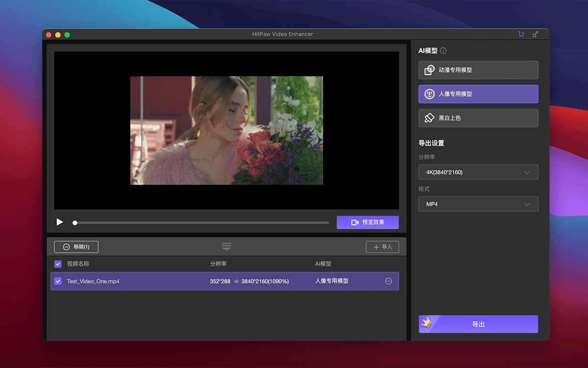The image size is (588, 368).
Task: Select the 人像专用模型 portrait model
Action: pyautogui.click(x=478, y=94)
